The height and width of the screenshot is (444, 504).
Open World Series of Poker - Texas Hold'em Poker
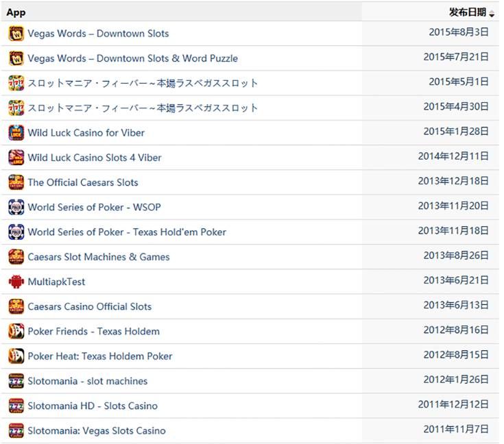(127, 232)
